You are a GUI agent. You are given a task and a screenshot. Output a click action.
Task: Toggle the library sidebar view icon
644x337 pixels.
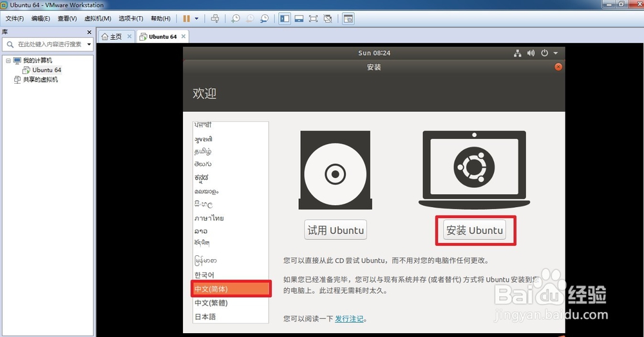click(285, 19)
